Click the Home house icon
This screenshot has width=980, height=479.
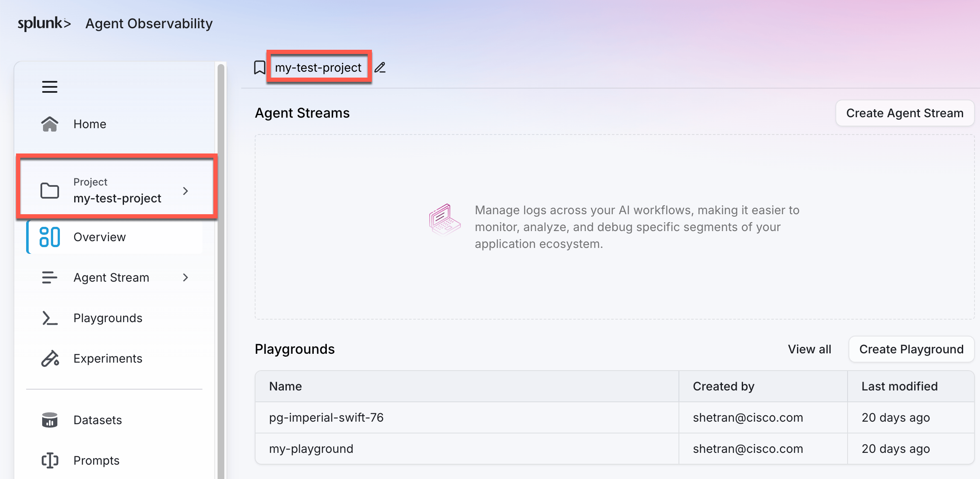50,124
